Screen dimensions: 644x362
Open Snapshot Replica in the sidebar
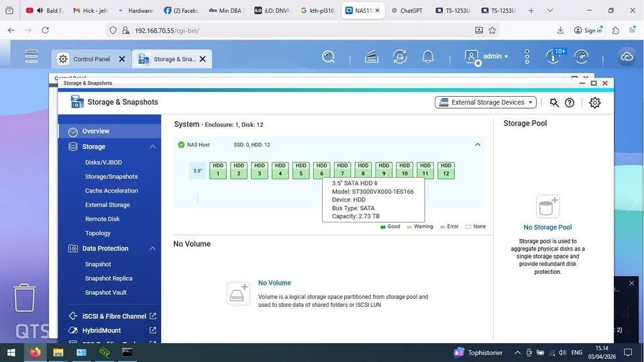click(x=109, y=278)
